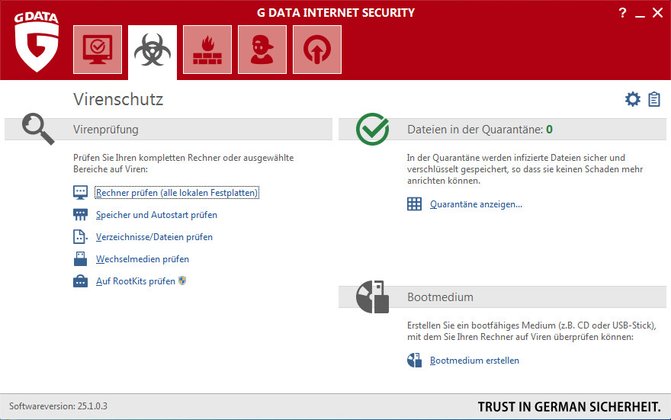Click the green quarantine count 0
This screenshot has height=420, width=671.
tap(549, 129)
